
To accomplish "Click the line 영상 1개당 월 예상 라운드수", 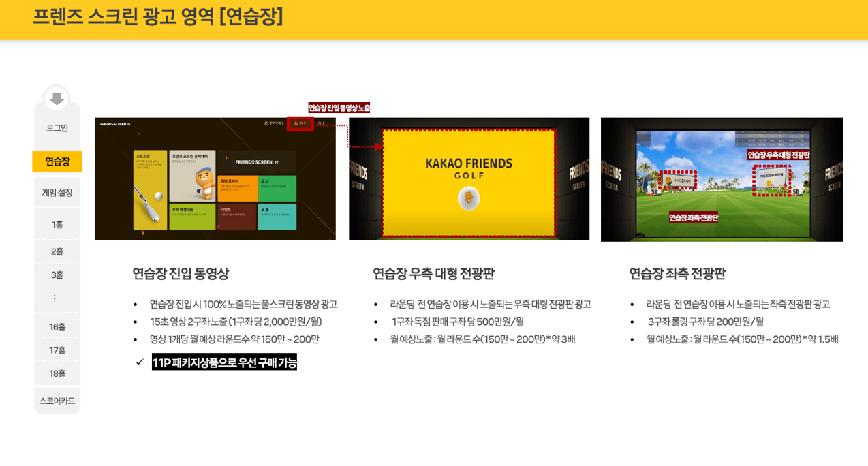I will (x=234, y=339).
